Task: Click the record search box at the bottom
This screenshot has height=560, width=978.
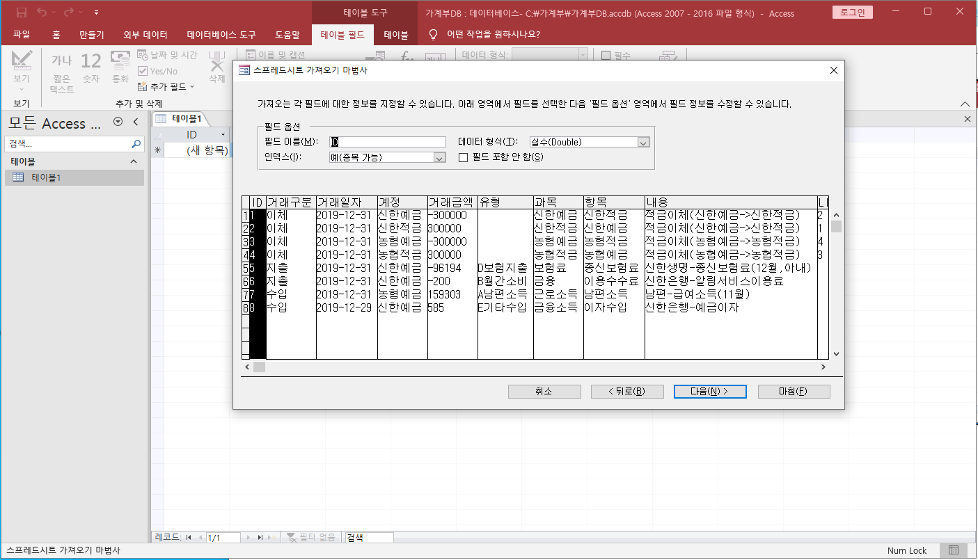Action: 369,538
